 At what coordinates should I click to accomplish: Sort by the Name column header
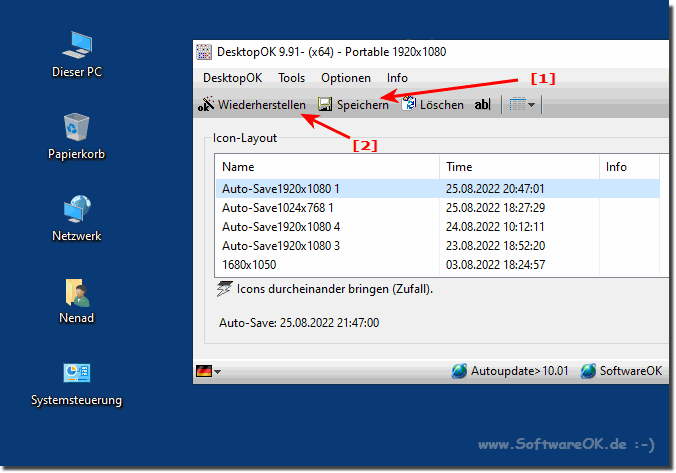click(x=327, y=166)
